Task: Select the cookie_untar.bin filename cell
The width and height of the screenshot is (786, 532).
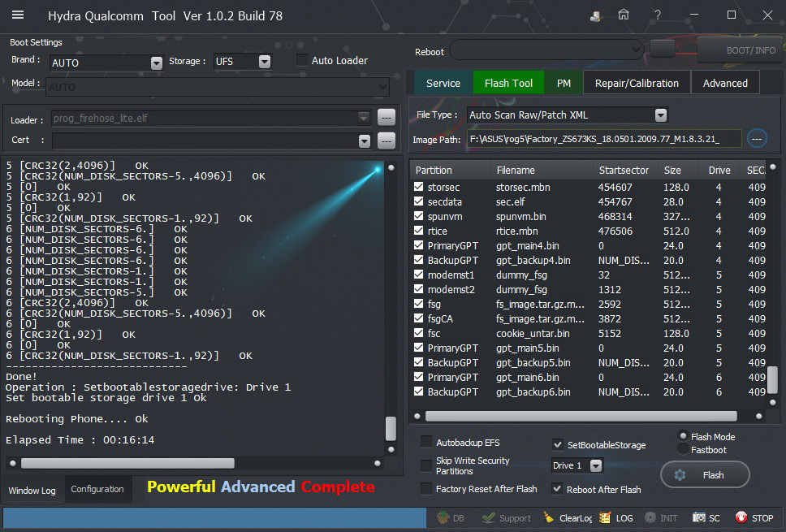Action: [x=533, y=334]
